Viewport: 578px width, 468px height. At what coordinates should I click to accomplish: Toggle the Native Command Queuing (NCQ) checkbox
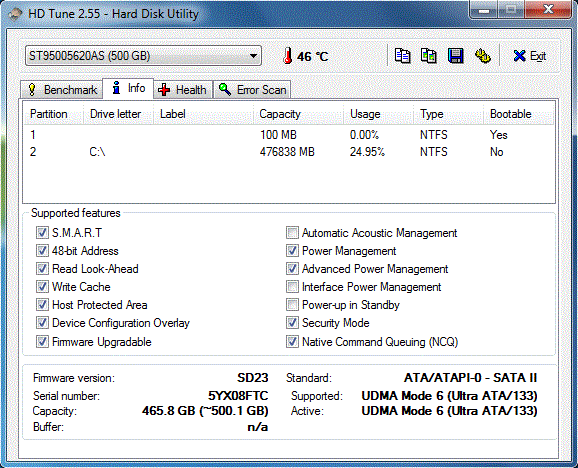click(x=292, y=342)
